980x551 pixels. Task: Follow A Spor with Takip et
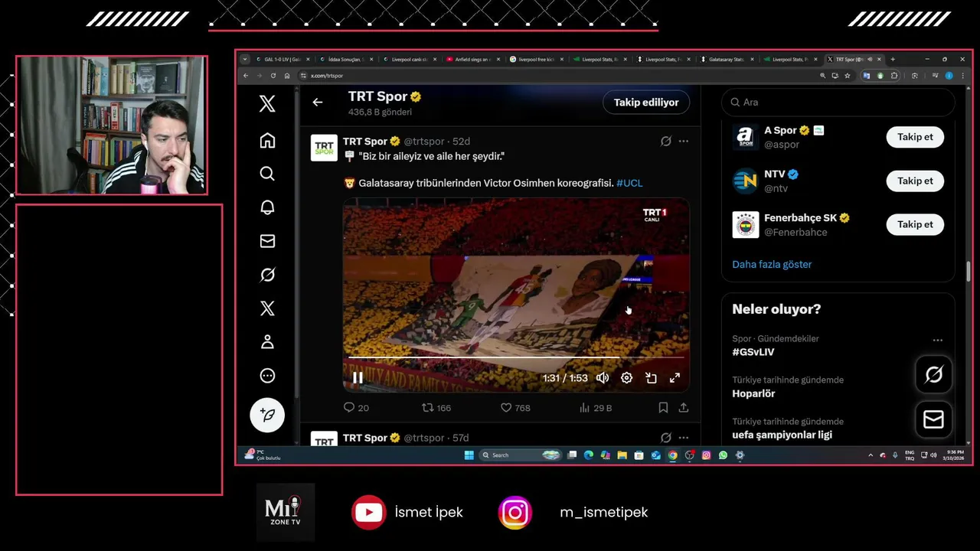(x=915, y=137)
